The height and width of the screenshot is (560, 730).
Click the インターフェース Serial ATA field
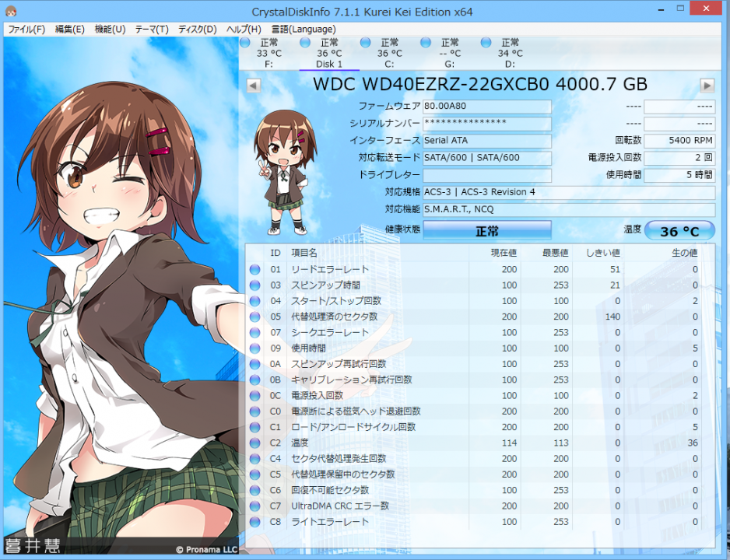pyautogui.click(x=487, y=141)
